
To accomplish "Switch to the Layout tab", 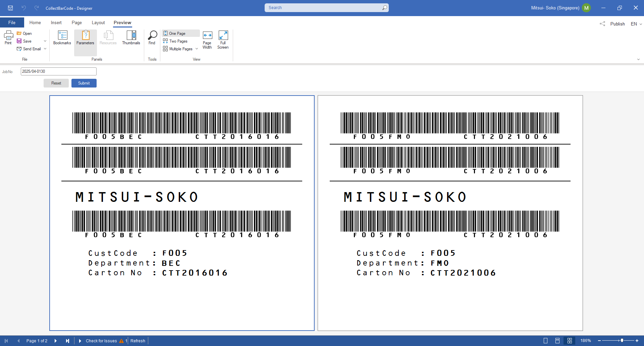I will [98, 22].
